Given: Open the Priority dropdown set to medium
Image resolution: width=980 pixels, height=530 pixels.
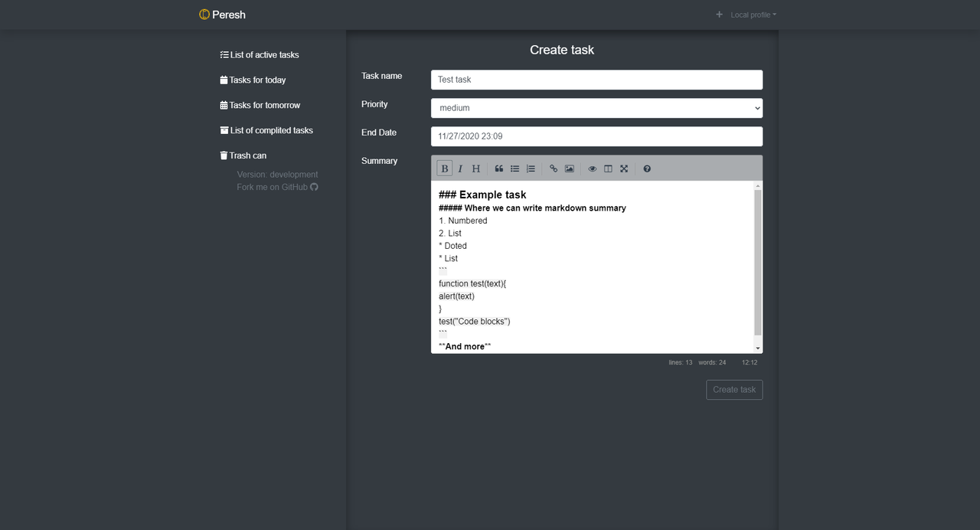Looking at the screenshot, I should 596,108.
